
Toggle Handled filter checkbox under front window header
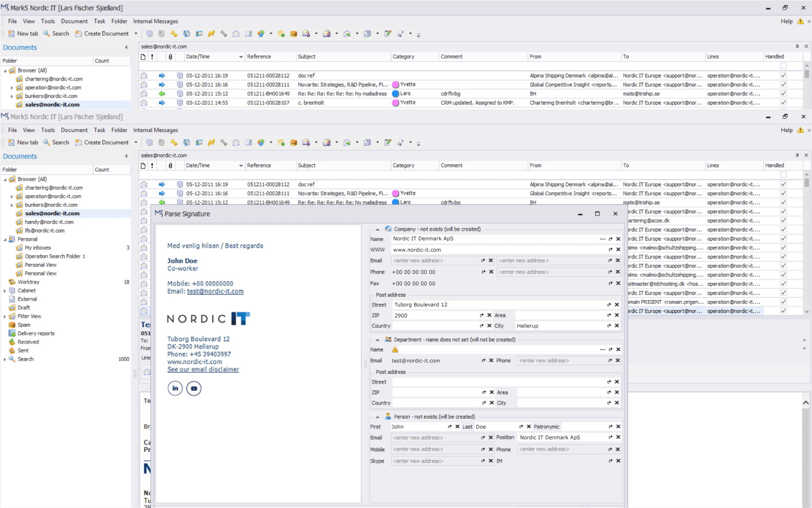[783, 175]
